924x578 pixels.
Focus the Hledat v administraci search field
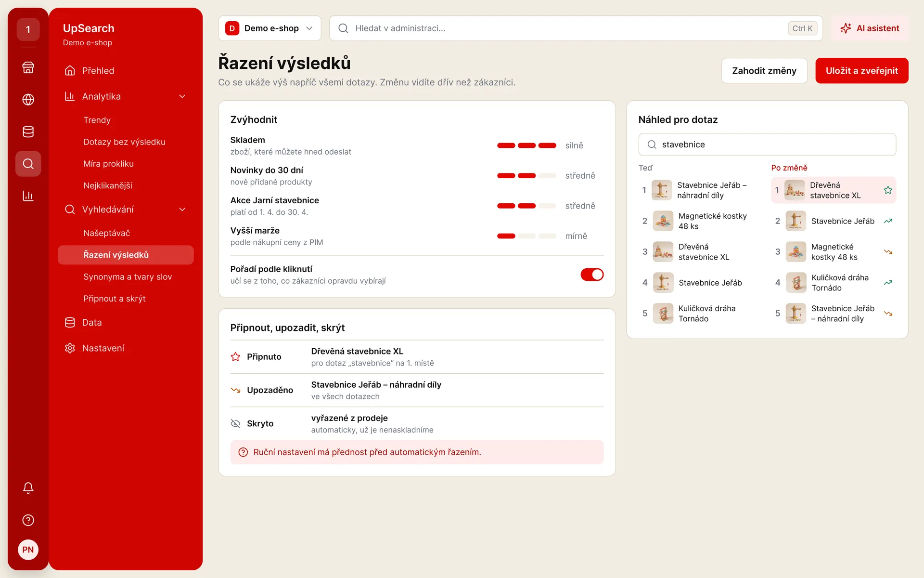coord(576,28)
